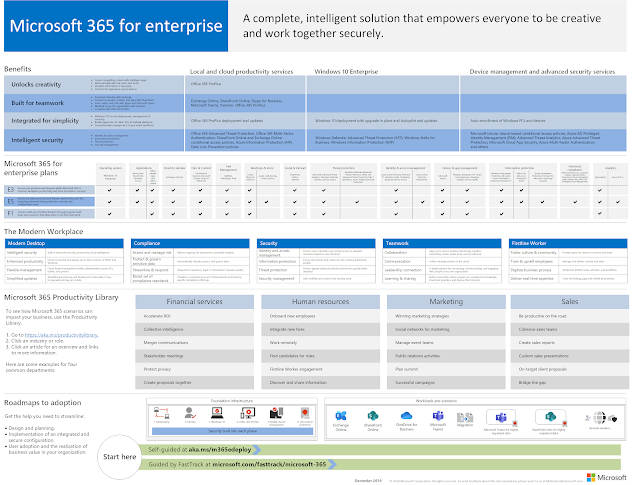The height and width of the screenshot is (485, 639).
Task: Click the Start here circle
Action: tap(119, 457)
